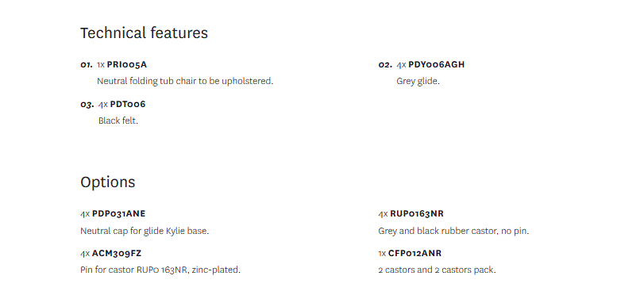Screen dimensions: 644x295
Task: Click the item number 03. label
Action: (87, 105)
